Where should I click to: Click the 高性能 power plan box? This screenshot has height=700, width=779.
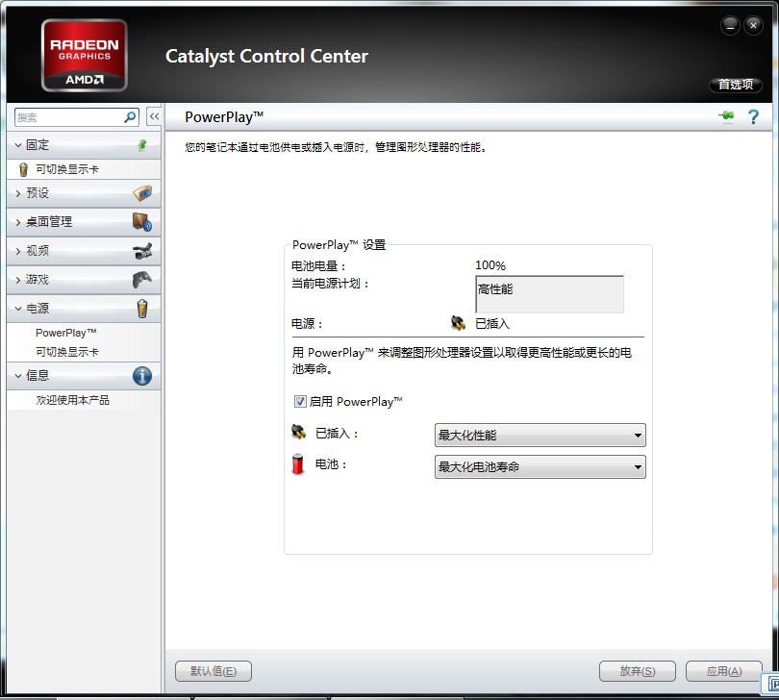point(549,294)
